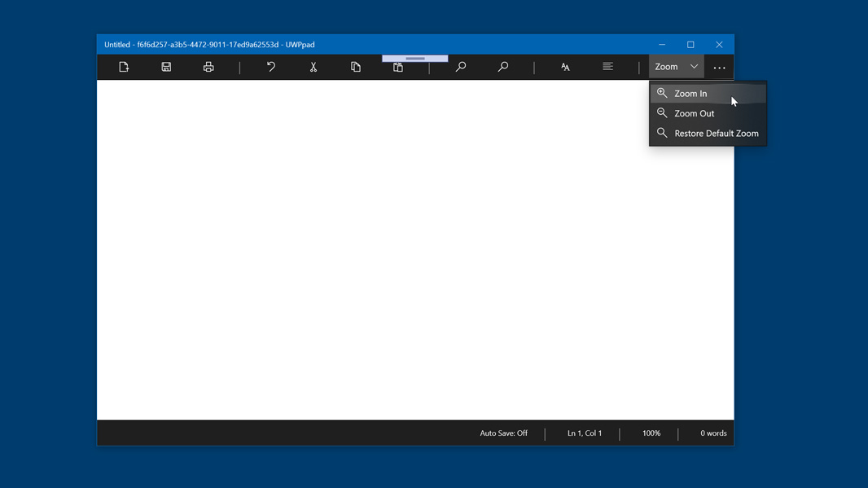The height and width of the screenshot is (488, 868).
Task: Open the font formatting tool
Action: click(565, 67)
